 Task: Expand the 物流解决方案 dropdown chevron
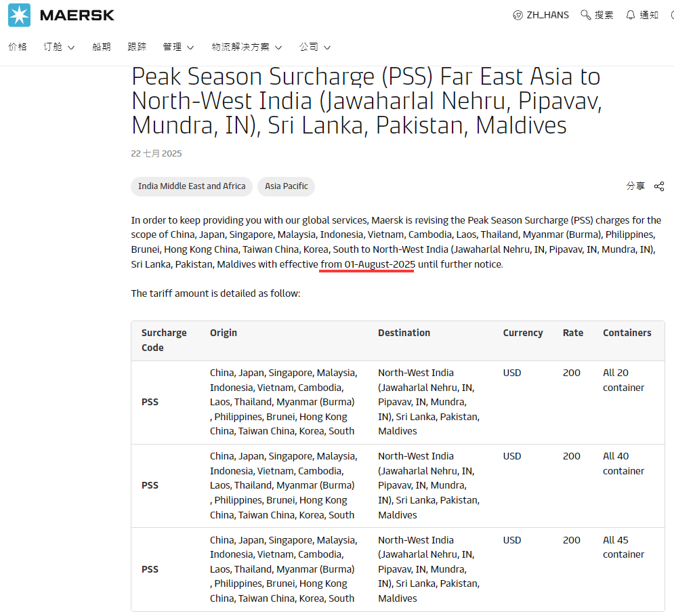[278, 47]
